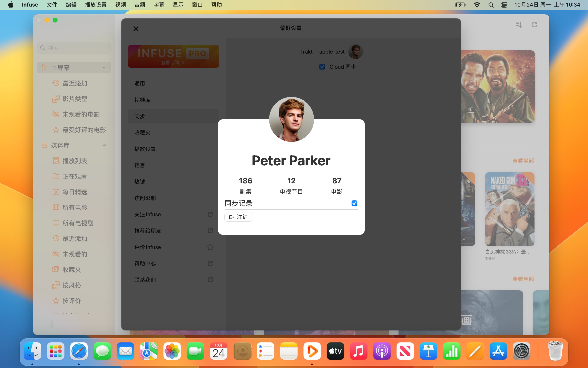
Task: Click the 注销 logout button
Action: 238,217
